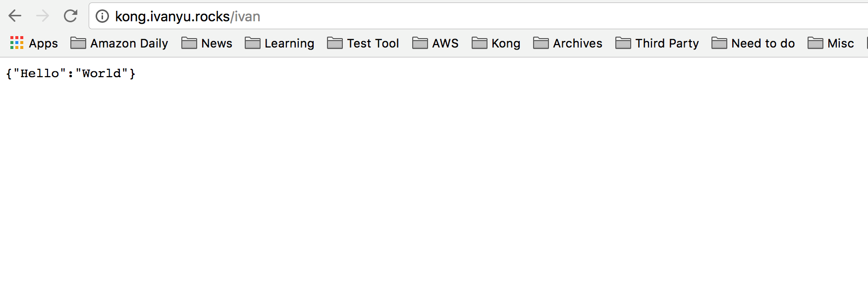
Task: Click the Archives folder icon
Action: tap(541, 43)
